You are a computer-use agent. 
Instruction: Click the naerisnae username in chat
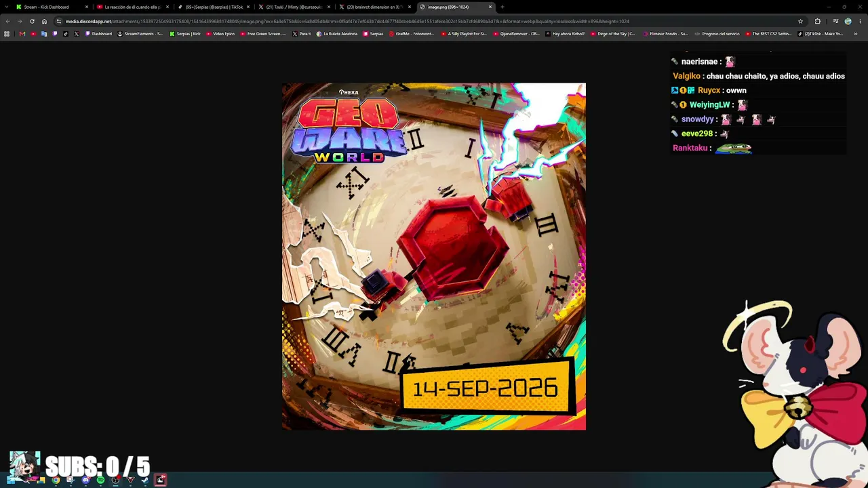click(x=699, y=62)
